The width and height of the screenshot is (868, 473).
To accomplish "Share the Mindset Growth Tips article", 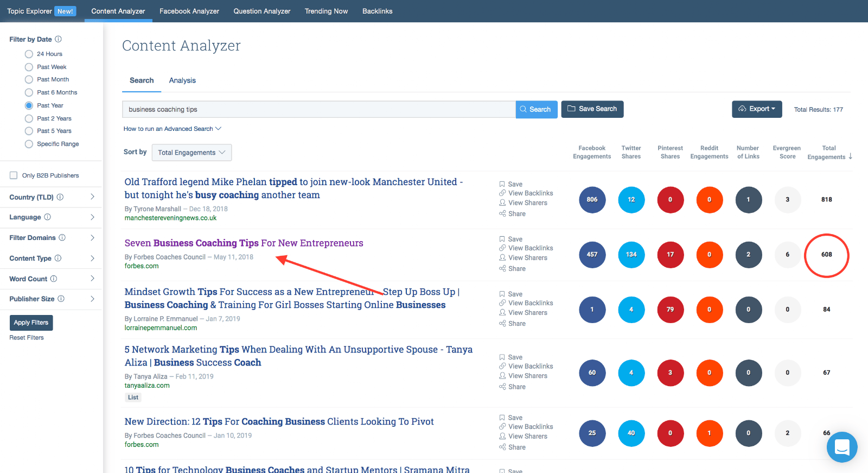I will 513,324.
